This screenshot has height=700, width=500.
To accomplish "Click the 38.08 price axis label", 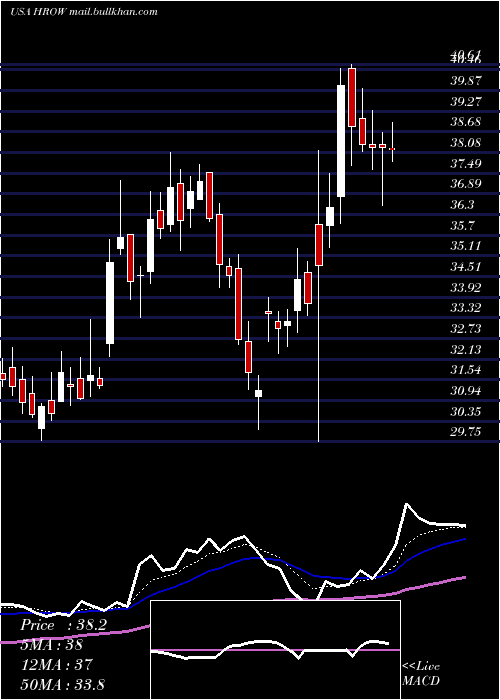I will pos(466,143).
